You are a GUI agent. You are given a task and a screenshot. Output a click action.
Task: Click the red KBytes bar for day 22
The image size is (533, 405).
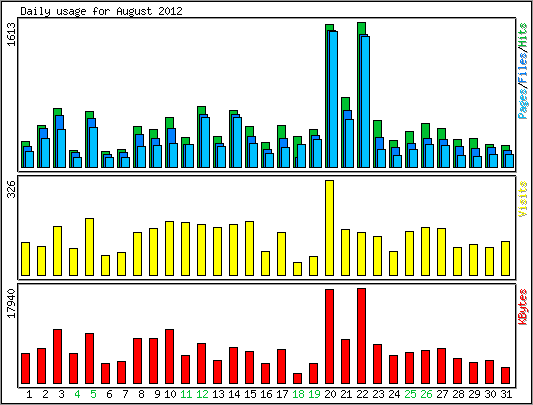click(x=361, y=336)
